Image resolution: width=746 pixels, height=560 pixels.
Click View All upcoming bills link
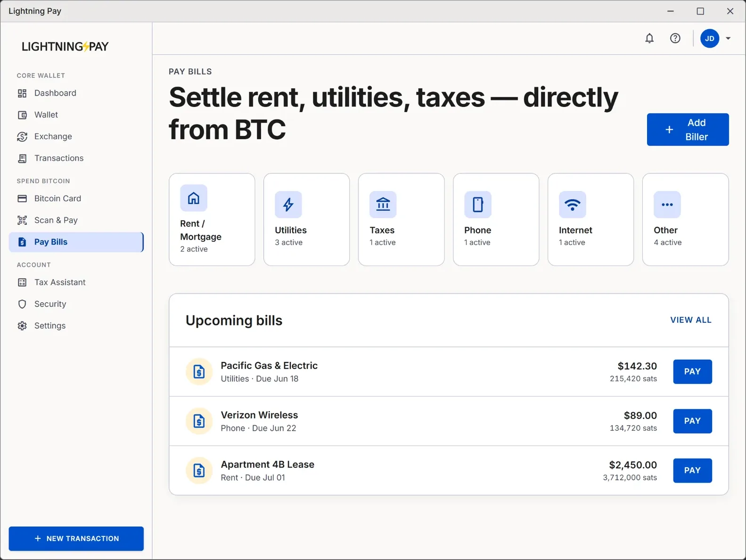pyautogui.click(x=691, y=320)
